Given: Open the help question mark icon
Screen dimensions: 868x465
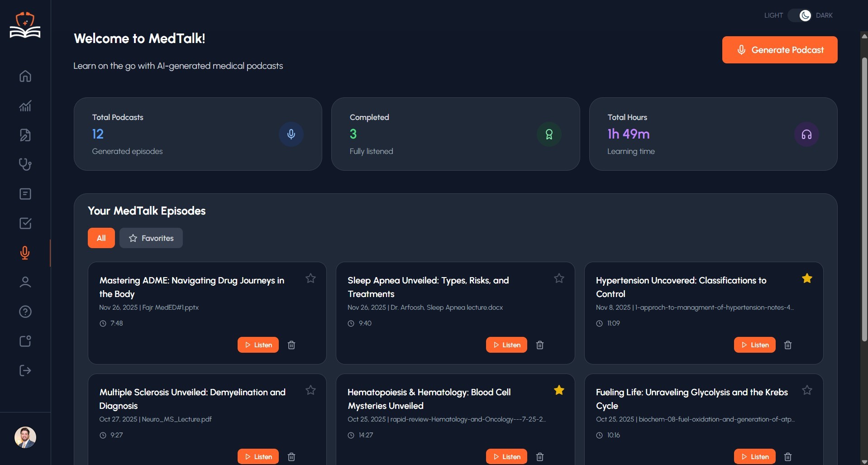Looking at the screenshot, I should point(25,312).
